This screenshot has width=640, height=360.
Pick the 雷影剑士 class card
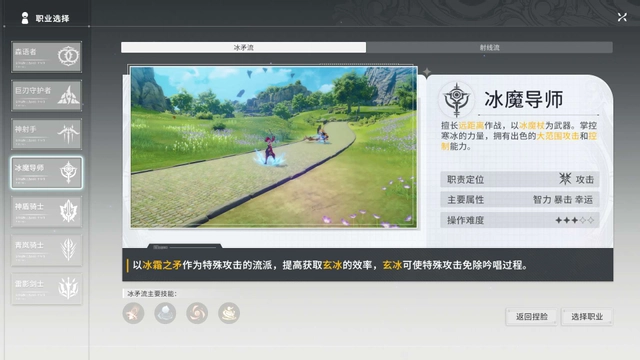pyautogui.click(x=47, y=289)
